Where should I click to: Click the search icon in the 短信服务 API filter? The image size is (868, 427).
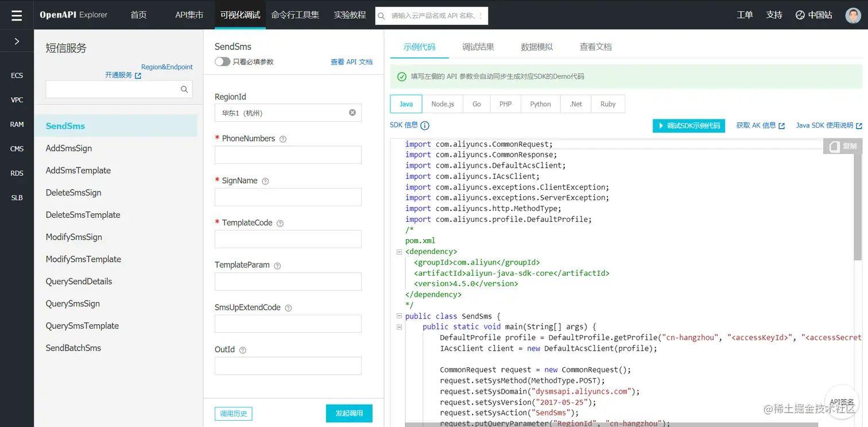click(x=184, y=89)
